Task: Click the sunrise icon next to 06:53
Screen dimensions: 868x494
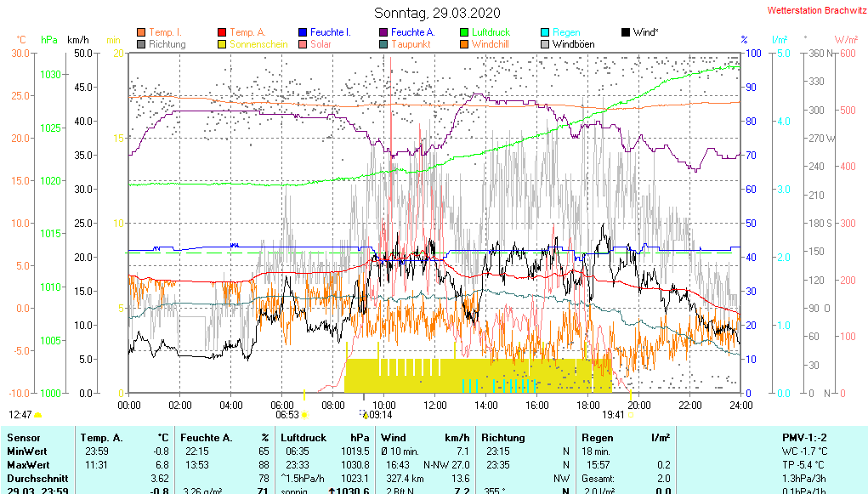Action: (x=304, y=416)
